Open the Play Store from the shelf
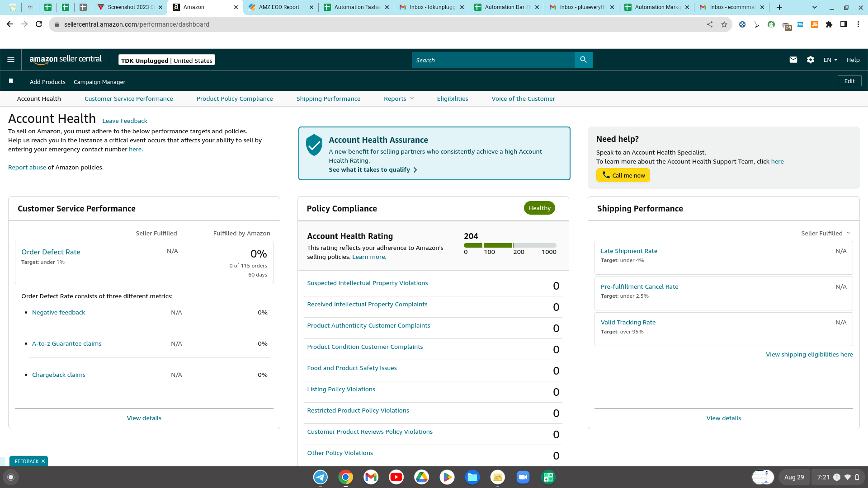Screen dimensions: 868x488 click(x=447, y=477)
